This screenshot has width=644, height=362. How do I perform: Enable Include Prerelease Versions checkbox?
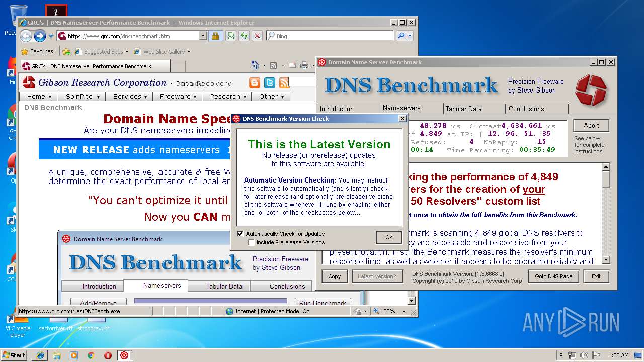[x=251, y=242]
